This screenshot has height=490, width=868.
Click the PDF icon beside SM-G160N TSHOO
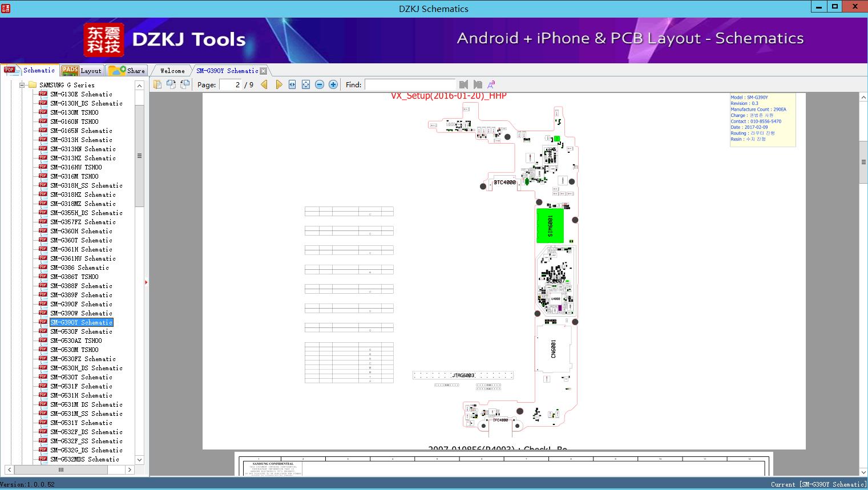(x=43, y=122)
